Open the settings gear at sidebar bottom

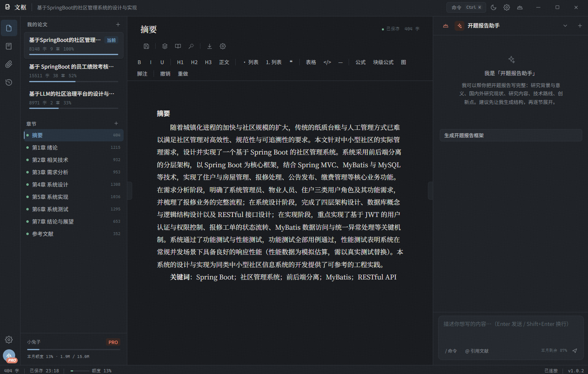tap(9, 339)
